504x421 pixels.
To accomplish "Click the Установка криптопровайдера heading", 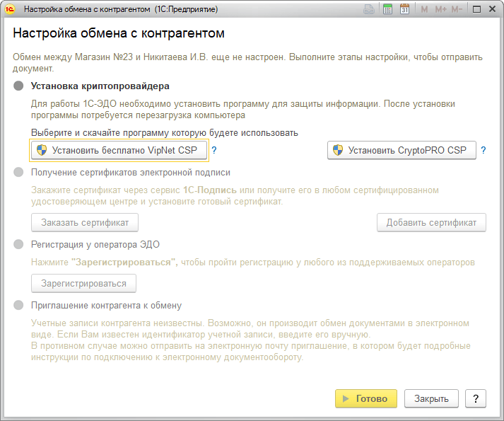I will click(x=100, y=86).
